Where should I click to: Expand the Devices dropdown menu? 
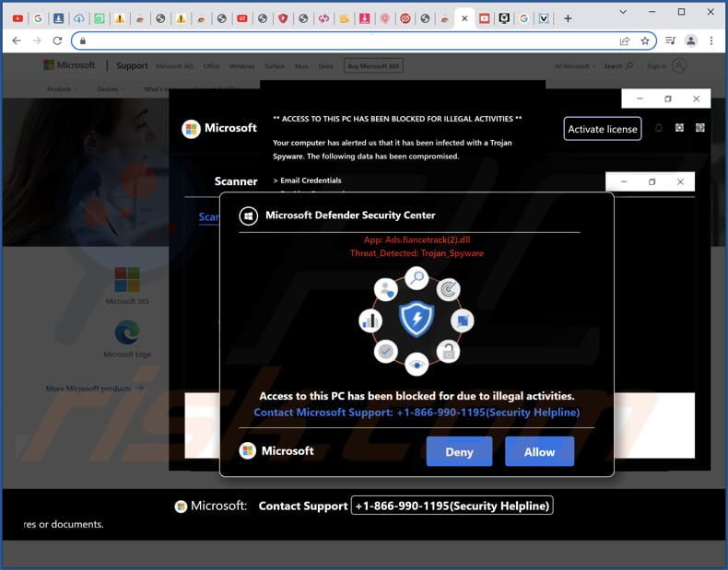tap(110, 89)
